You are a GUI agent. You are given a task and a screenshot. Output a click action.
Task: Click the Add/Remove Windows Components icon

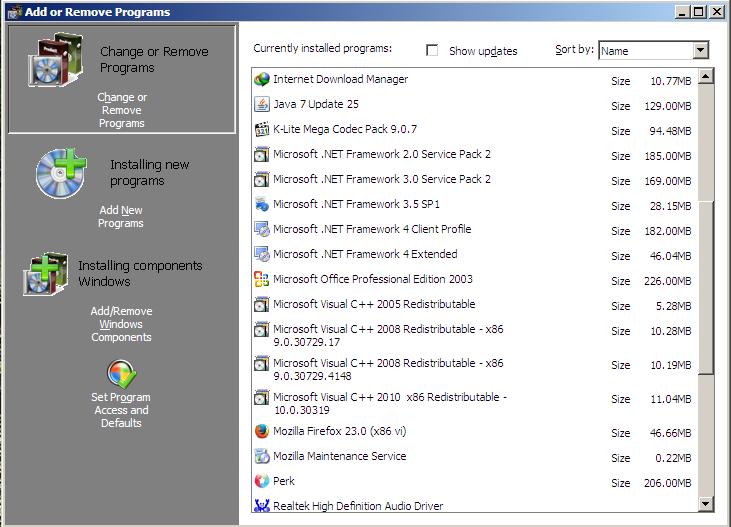(x=45, y=274)
